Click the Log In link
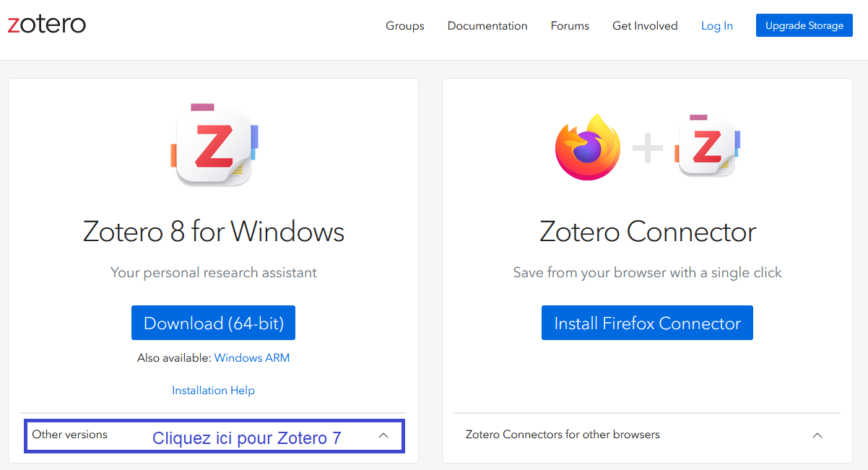The width and height of the screenshot is (868, 470). [717, 26]
